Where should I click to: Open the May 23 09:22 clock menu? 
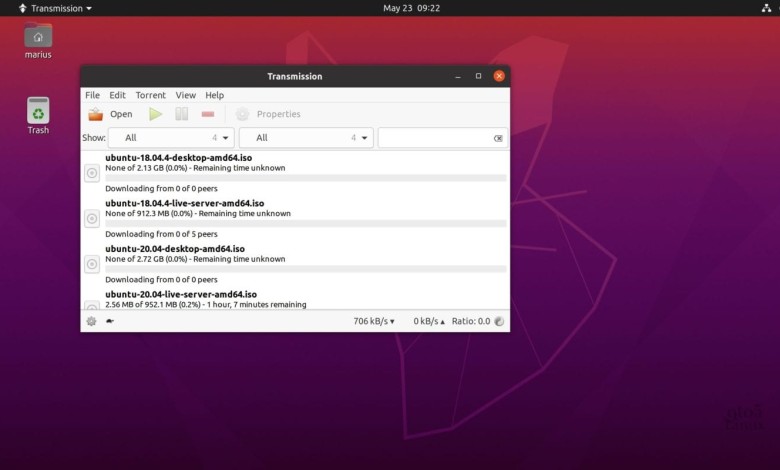coord(411,8)
